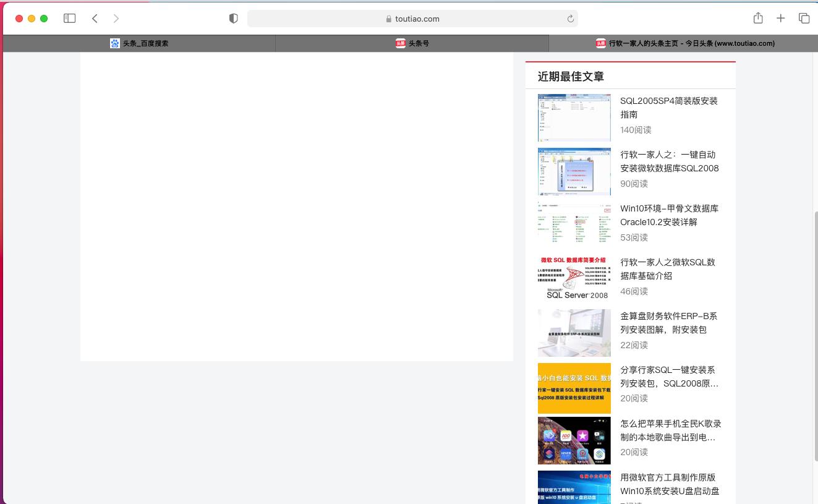This screenshot has width=818, height=504.
Task: Navigate forward a page
Action: pyautogui.click(x=116, y=19)
